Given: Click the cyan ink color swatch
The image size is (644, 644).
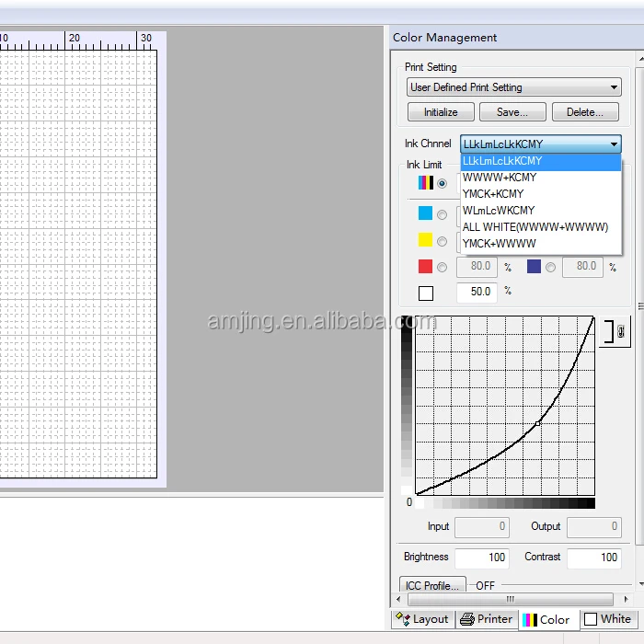Looking at the screenshot, I should point(425,213).
